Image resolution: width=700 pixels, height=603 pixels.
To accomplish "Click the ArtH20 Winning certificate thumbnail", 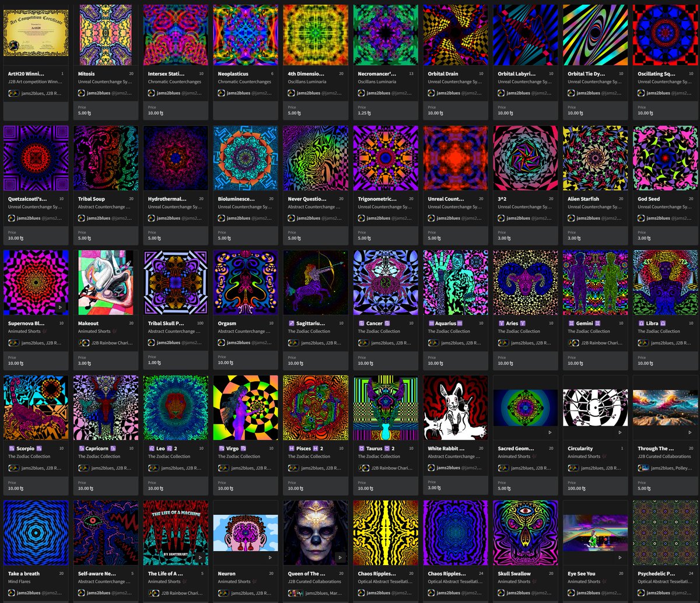I will pyautogui.click(x=36, y=34).
